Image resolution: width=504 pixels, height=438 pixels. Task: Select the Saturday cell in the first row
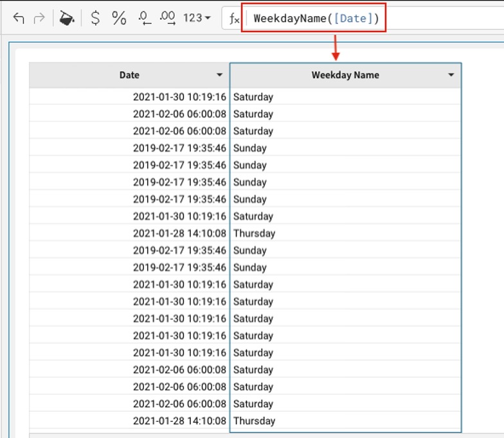click(x=253, y=97)
